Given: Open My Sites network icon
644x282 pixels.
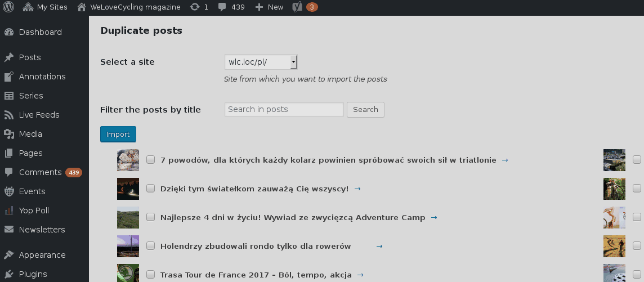Looking at the screenshot, I should [x=28, y=7].
